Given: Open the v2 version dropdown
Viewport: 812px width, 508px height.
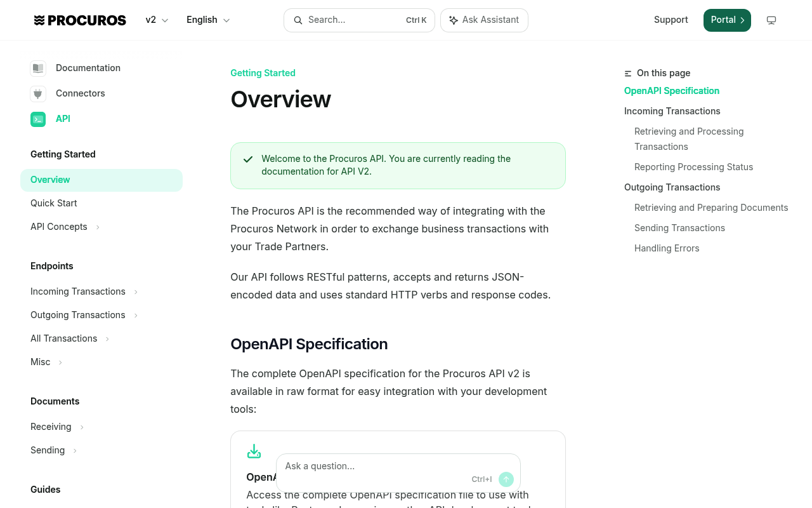Looking at the screenshot, I should [157, 20].
